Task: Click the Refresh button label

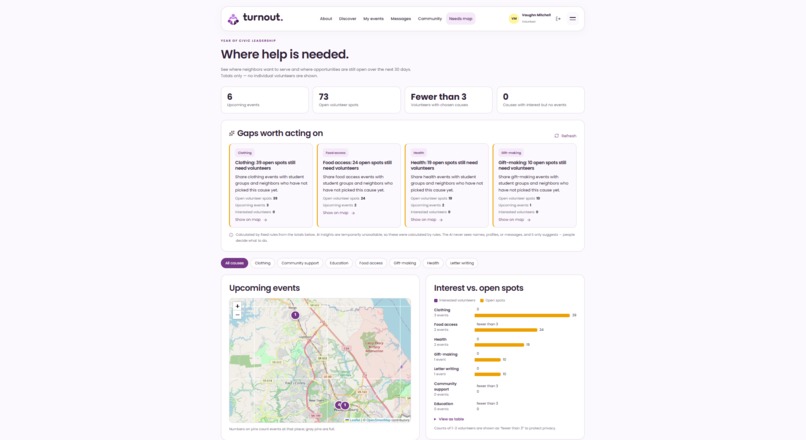Action: 569,136
